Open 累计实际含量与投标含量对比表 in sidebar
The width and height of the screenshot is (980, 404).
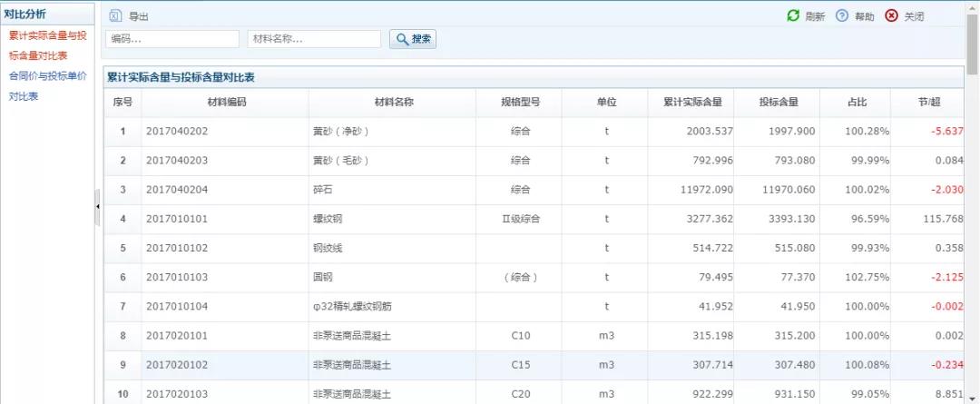[x=47, y=45]
